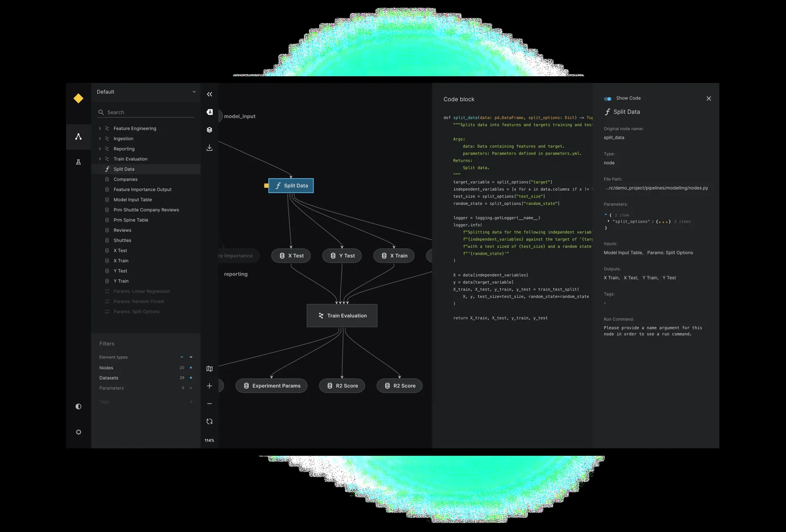Click into the Search field
The width and height of the screenshot is (786, 532).
coord(146,112)
